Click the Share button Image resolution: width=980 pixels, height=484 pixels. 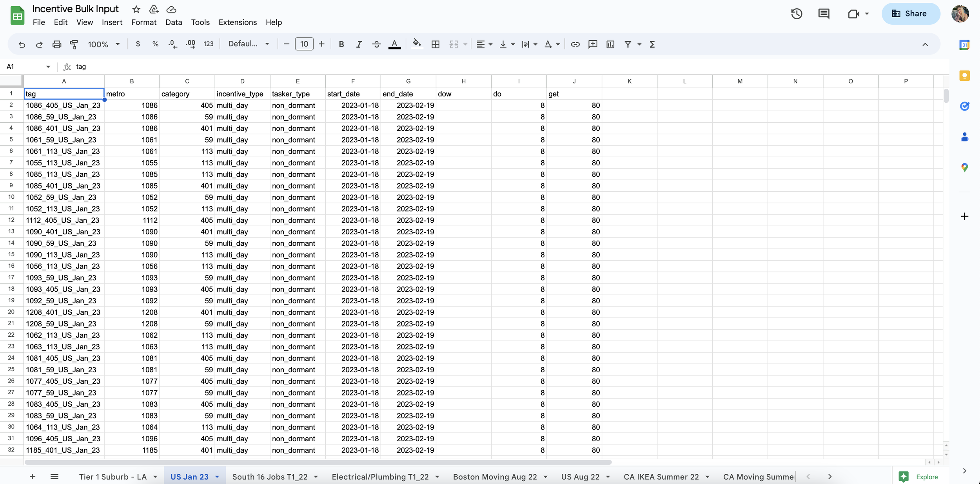[910, 14]
